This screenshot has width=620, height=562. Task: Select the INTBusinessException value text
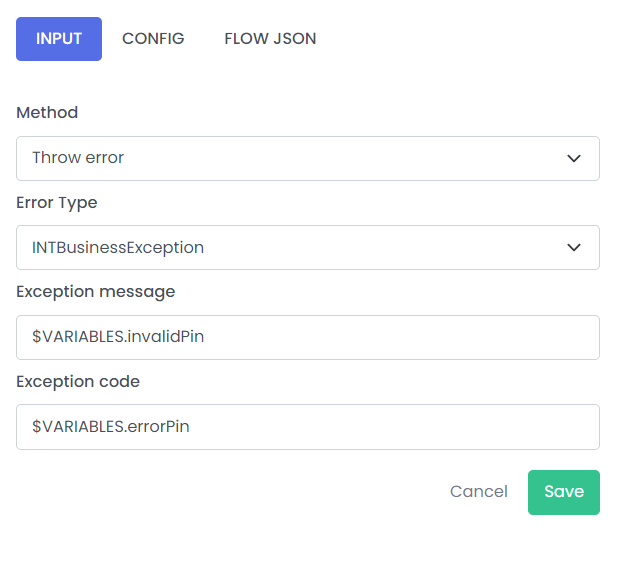118,248
